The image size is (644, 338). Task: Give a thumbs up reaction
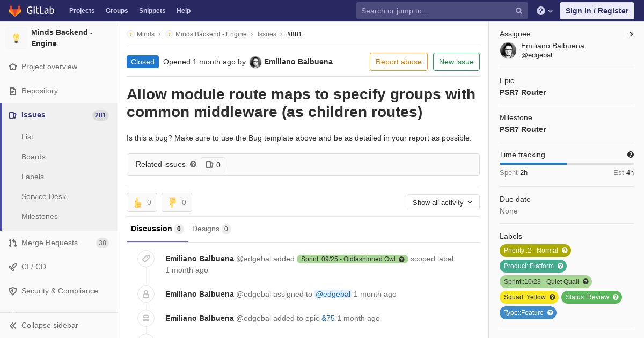tap(142, 202)
